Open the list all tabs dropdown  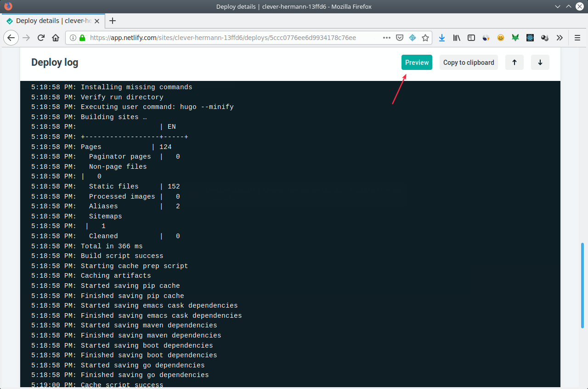[557, 6]
